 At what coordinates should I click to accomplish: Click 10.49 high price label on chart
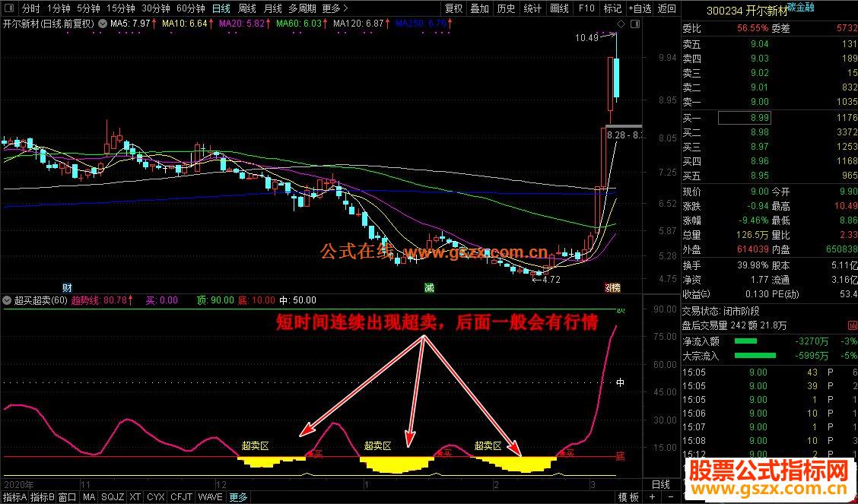click(x=587, y=38)
